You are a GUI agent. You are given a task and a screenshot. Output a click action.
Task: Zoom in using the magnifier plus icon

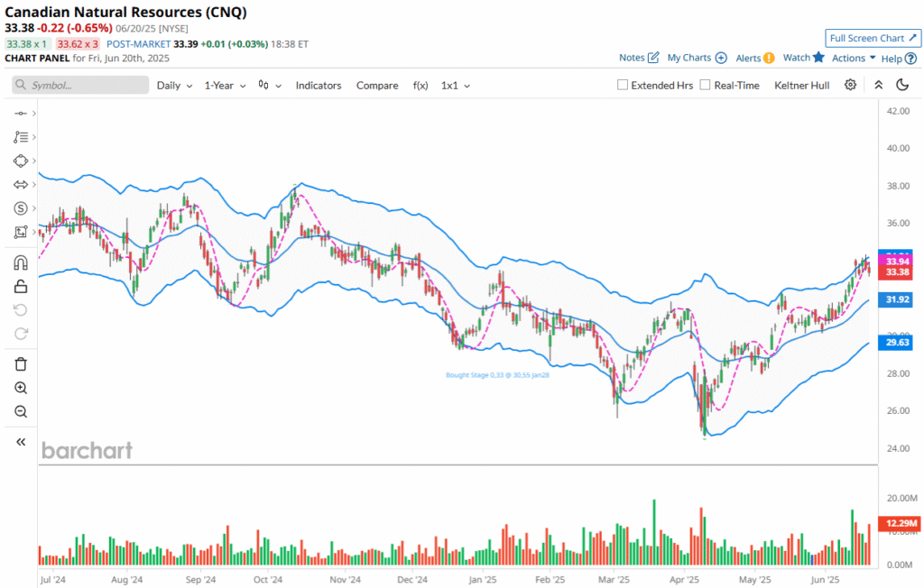point(21,388)
